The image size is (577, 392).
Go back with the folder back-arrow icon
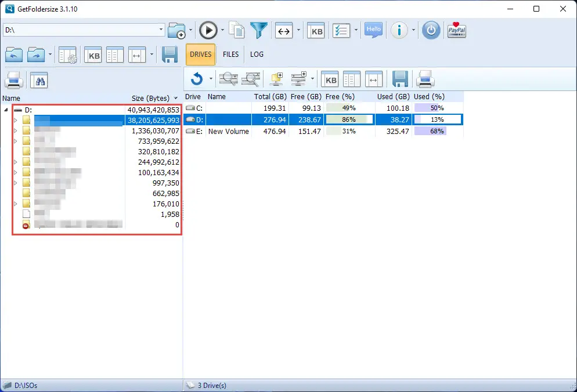[14, 55]
